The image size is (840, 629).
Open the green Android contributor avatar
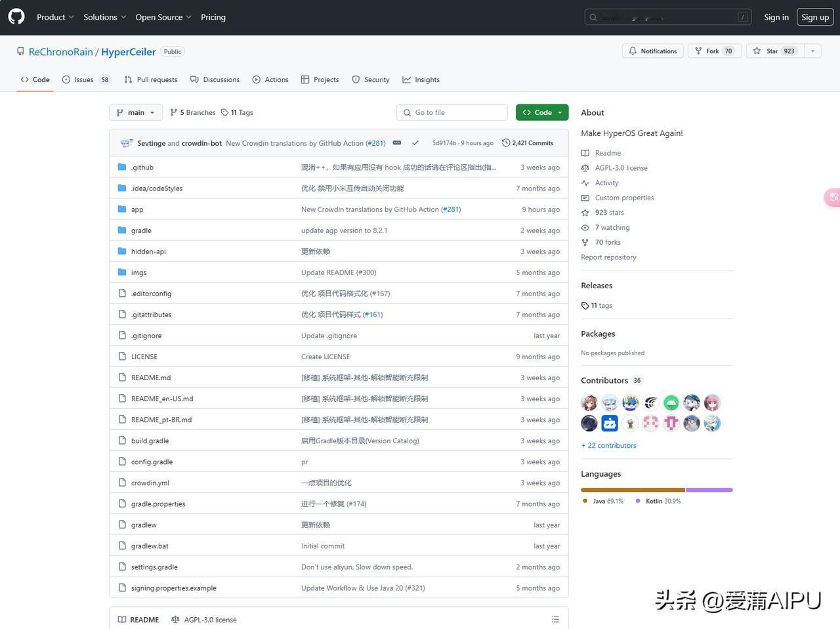(x=671, y=402)
